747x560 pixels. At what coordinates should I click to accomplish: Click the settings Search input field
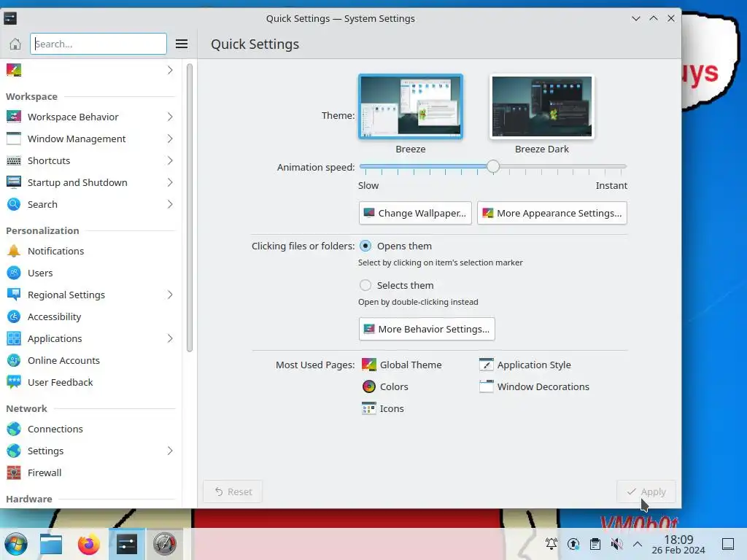click(x=98, y=44)
